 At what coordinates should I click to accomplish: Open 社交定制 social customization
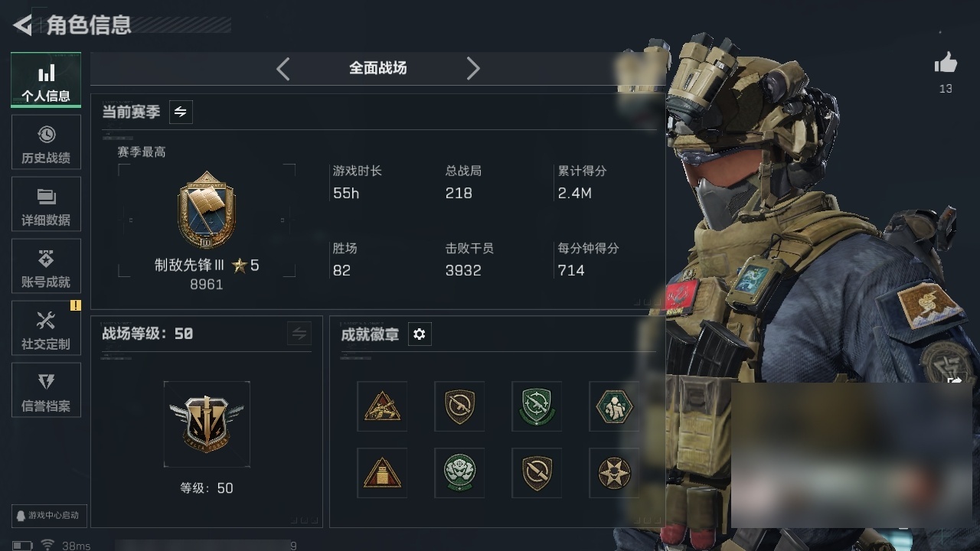pos(46,328)
